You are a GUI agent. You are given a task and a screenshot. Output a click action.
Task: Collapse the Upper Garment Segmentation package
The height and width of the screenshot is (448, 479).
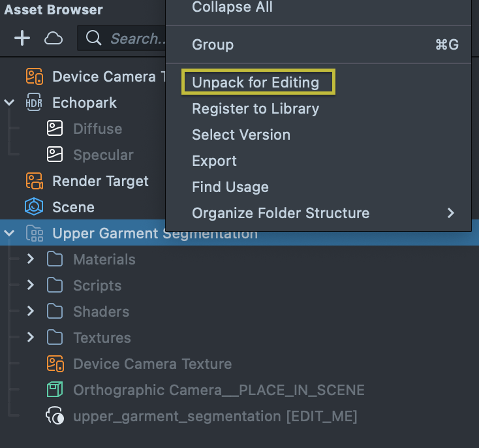pos(9,233)
